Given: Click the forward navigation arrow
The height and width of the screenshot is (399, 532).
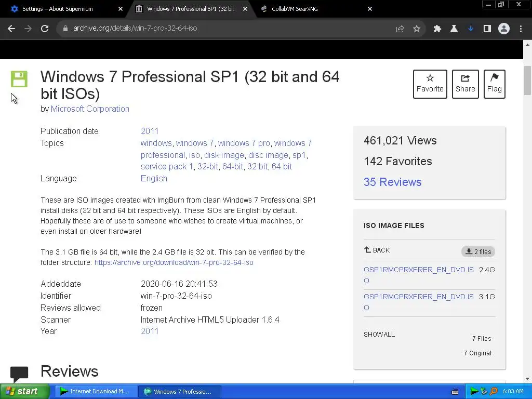Looking at the screenshot, I should (x=28, y=29).
